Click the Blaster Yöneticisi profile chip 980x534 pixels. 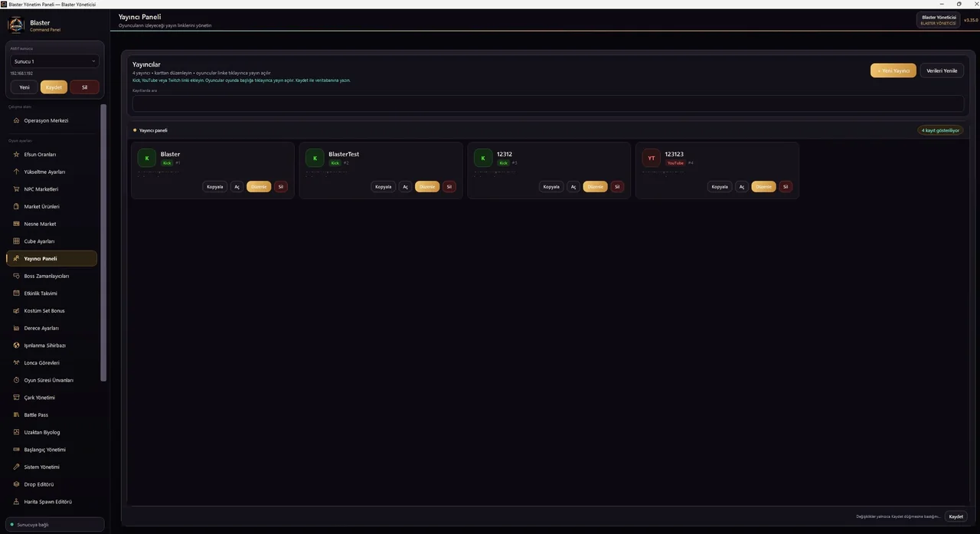pyautogui.click(x=938, y=20)
